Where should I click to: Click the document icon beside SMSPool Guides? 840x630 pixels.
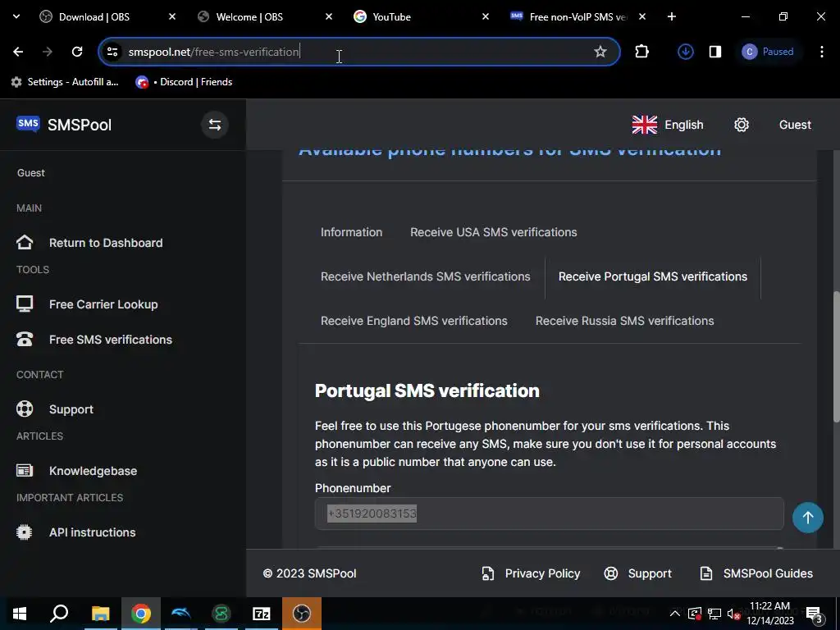click(706, 573)
